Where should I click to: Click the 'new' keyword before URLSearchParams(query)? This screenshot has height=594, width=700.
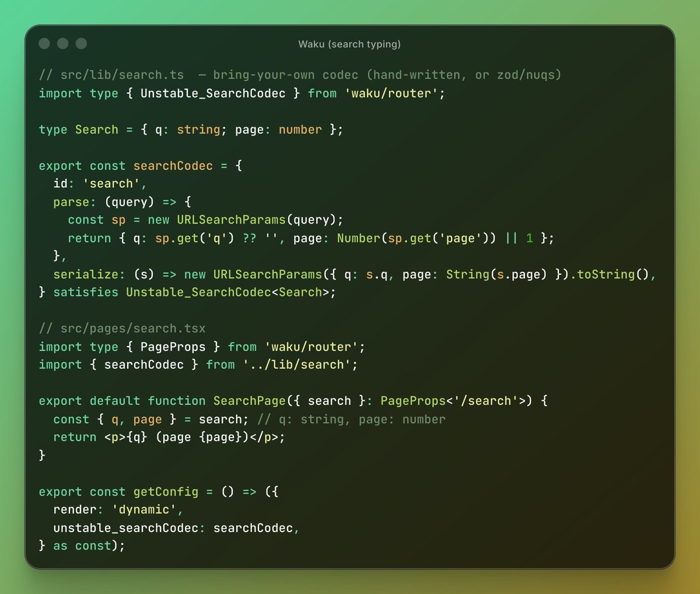tap(159, 219)
